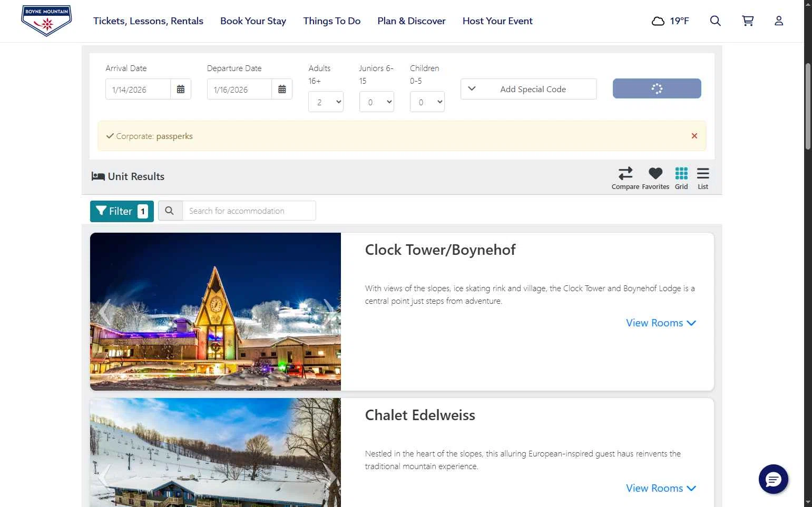The height and width of the screenshot is (507, 812).
Task: Open the search magnifier in header
Action: tap(715, 21)
